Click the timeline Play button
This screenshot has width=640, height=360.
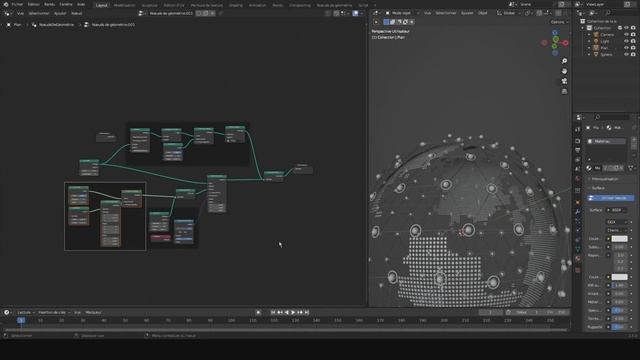(293, 312)
